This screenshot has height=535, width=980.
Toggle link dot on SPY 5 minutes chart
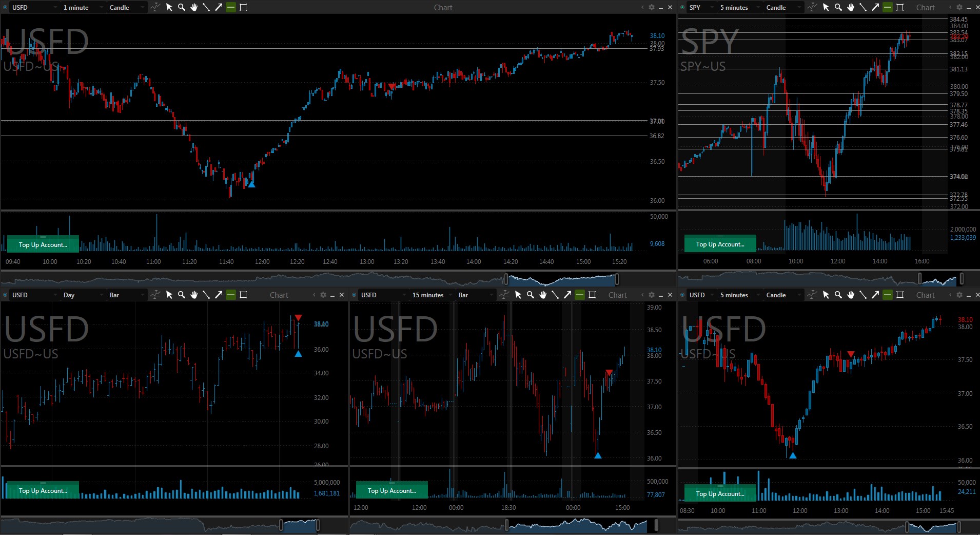point(682,7)
